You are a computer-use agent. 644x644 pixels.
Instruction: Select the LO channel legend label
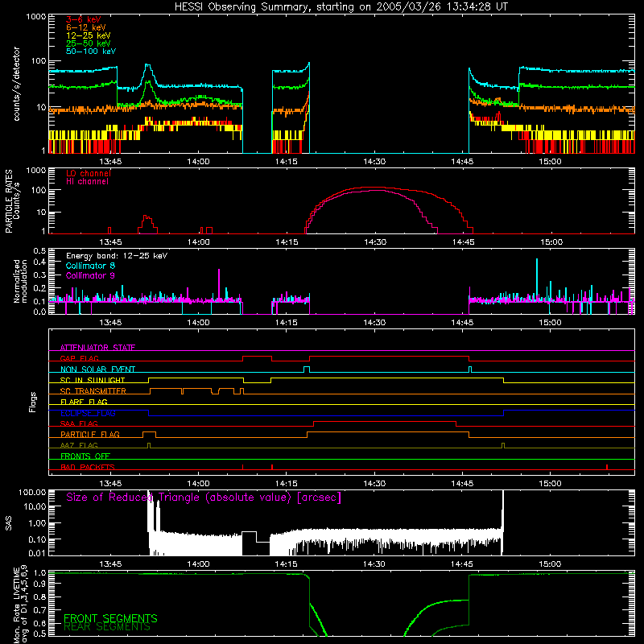89,173
